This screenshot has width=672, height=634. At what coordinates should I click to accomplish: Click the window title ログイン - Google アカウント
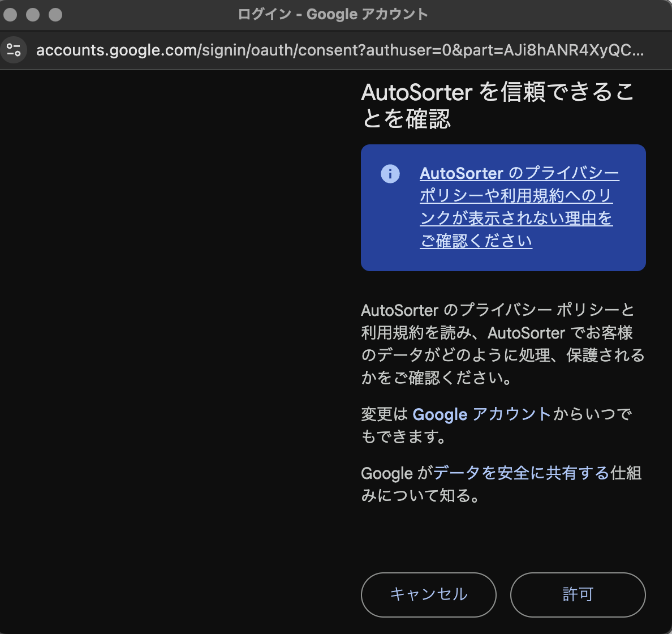tap(333, 14)
